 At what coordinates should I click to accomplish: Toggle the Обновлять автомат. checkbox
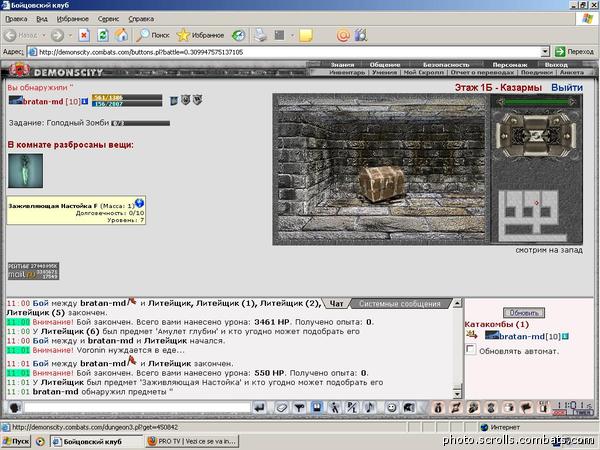point(470,350)
